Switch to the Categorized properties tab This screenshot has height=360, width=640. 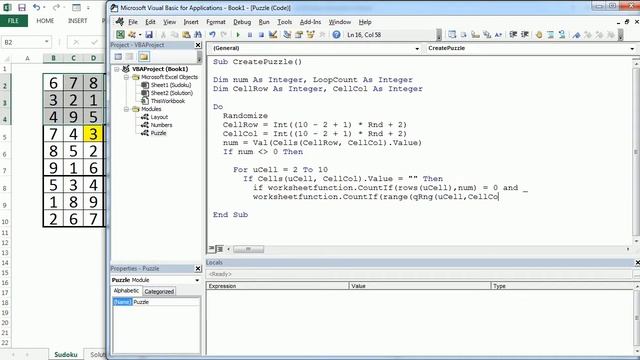pyautogui.click(x=159, y=291)
